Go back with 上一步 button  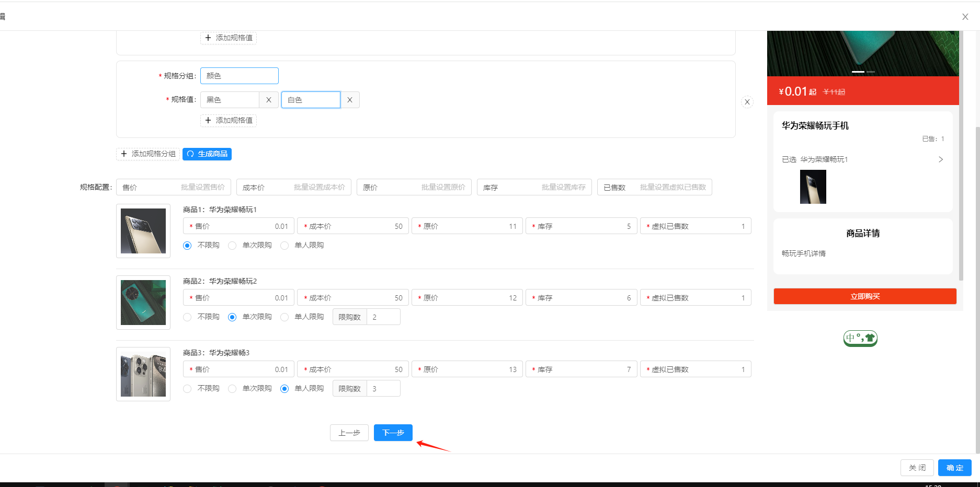pyautogui.click(x=349, y=433)
